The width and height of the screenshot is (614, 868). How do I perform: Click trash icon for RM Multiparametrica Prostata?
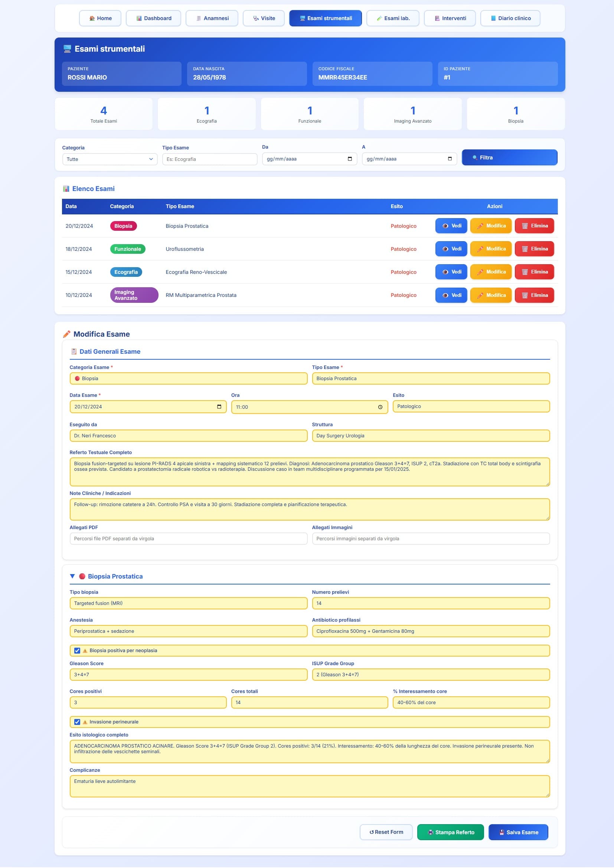pyautogui.click(x=525, y=295)
